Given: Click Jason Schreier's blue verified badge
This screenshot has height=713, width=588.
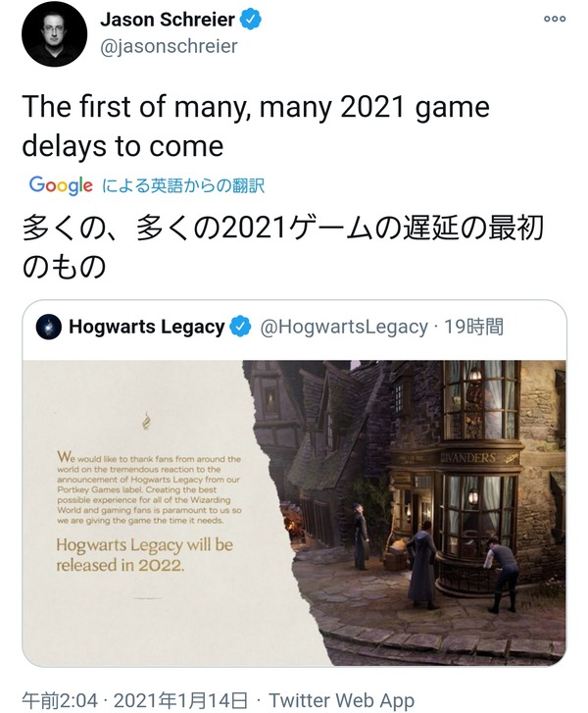Looking at the screenshot, I should coord(250,20).
